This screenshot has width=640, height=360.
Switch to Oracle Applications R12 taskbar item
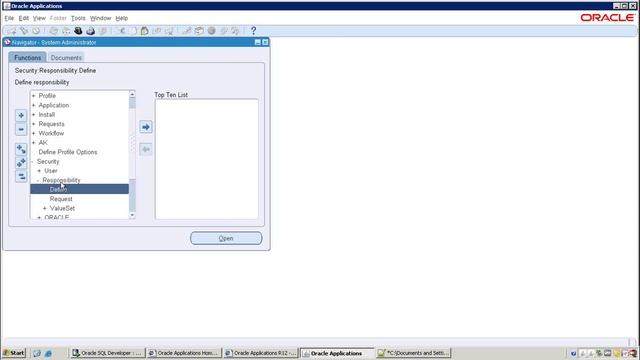pos(260,353)
